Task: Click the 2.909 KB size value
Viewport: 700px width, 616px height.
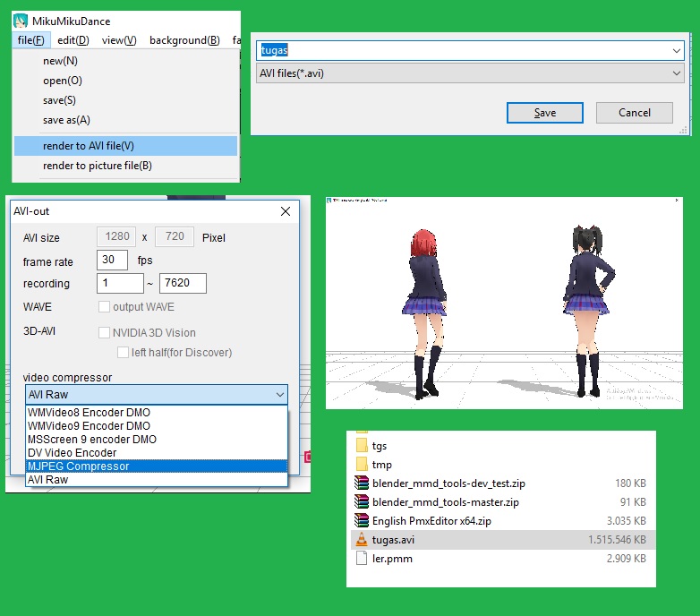Action: (x=626, y=558)
